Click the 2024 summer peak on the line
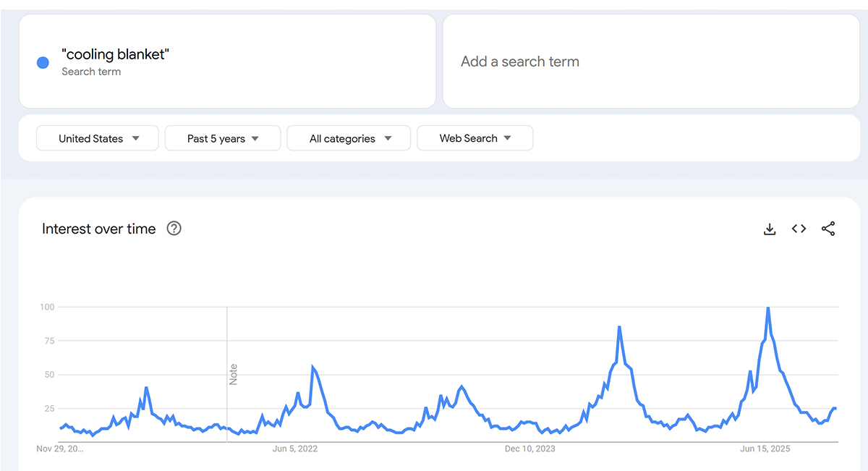The height and width of the screenshot is (471, 868). [x=620, y=327]
